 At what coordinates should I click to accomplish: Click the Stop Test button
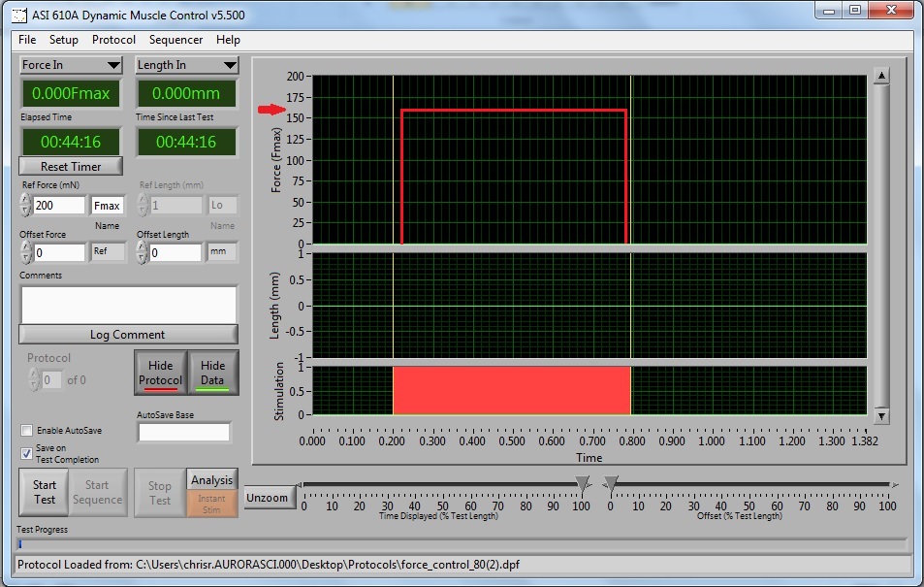[160, 493]
